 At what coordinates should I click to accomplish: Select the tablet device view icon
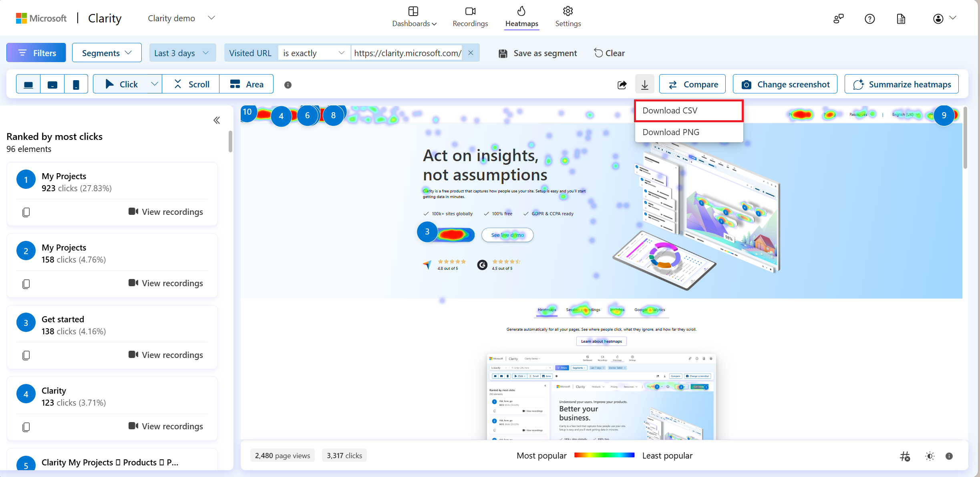coord(52,84)
